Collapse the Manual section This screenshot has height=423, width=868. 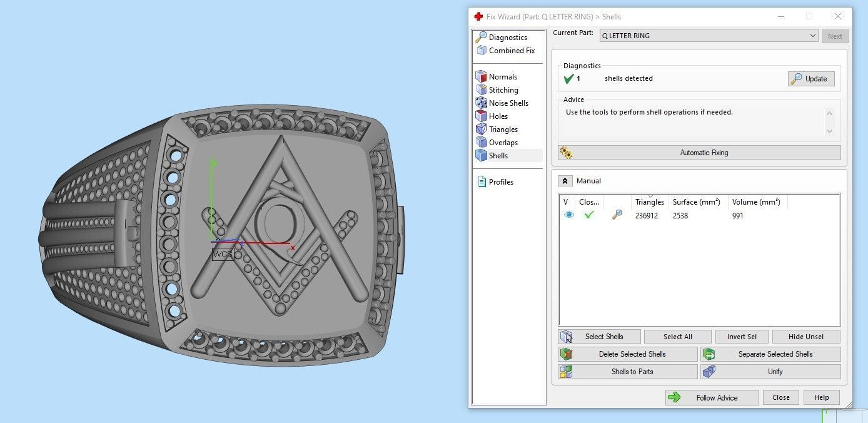click(x=565, y=181)
